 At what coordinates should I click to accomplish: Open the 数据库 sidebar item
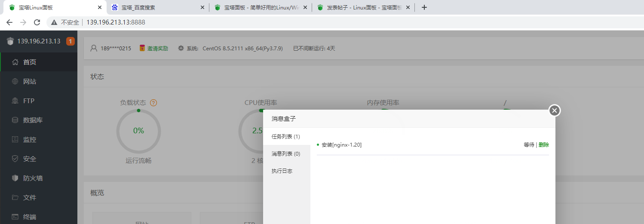[x=39, y=120]
